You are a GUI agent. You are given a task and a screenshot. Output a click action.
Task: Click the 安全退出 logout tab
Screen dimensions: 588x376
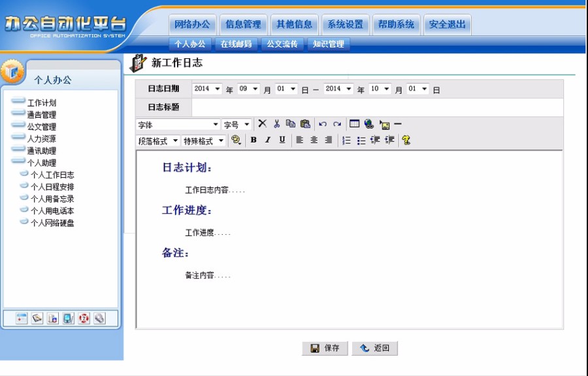coord(448,25)
